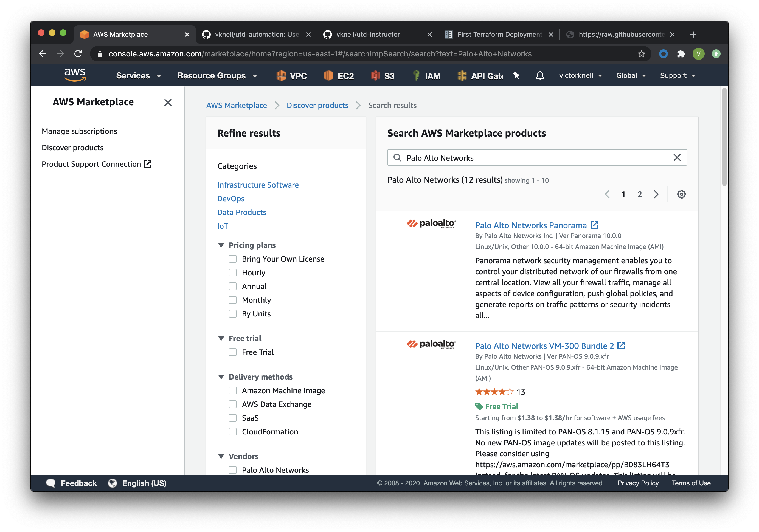Go to results page 2
Image resolution: width=759 pixels, height=532 pixels.
coord(640,194)
